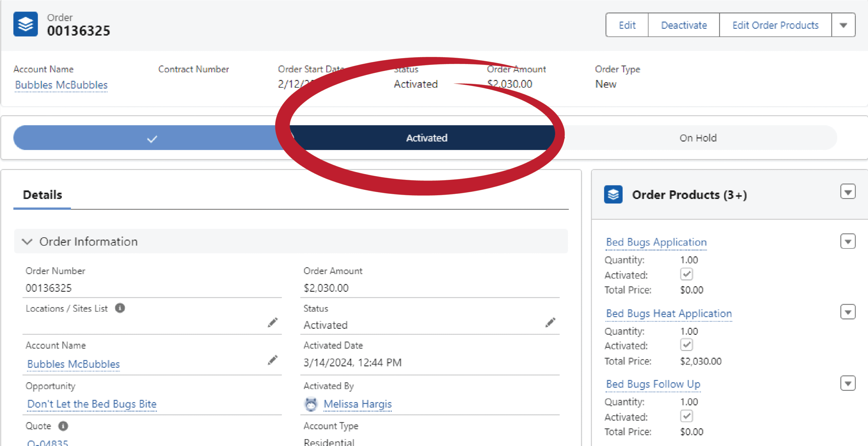This screenshot has height=446, width=868.
Task: Click the Status field pencil edit icon
Action: [550, 322]
